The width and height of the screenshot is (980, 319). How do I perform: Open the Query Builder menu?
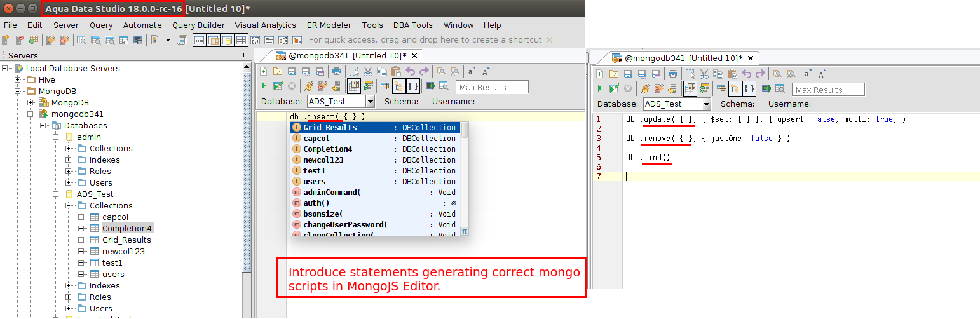pyautogui.click(x=198, y=25)
